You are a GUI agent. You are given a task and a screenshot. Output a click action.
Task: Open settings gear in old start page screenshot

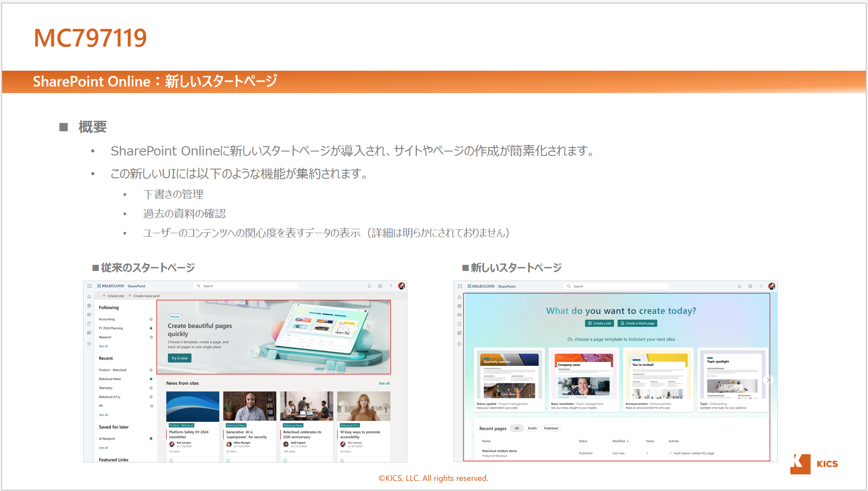point(380,286)
